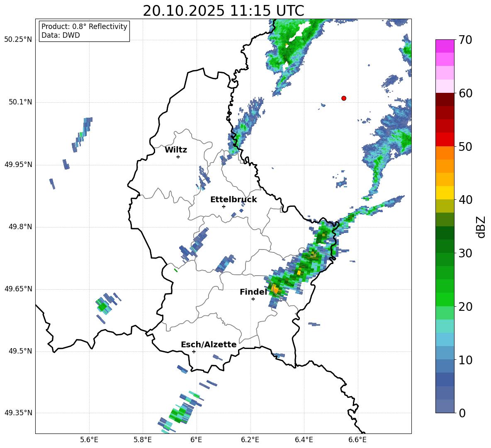Image resolution: width=491 pixels, height=448 pixels.
Task: Click the Esch/Alzette station cross marker
Action: pos(194,351)
